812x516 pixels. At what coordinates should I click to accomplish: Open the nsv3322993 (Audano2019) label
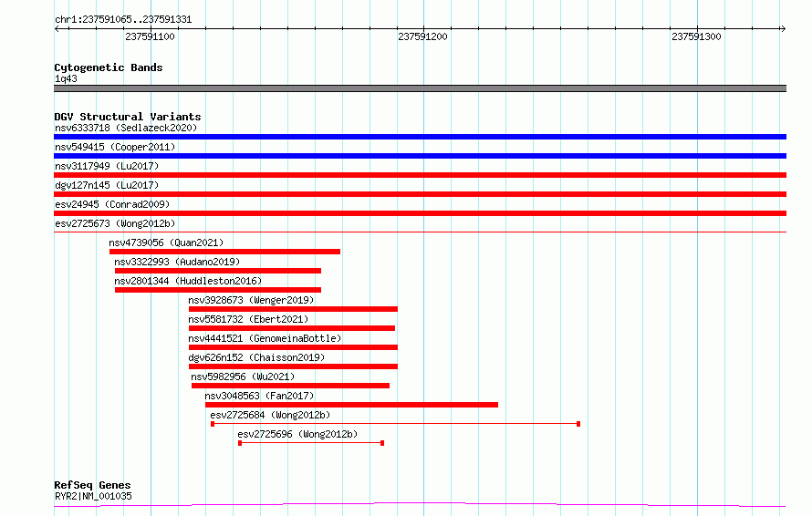177,262
